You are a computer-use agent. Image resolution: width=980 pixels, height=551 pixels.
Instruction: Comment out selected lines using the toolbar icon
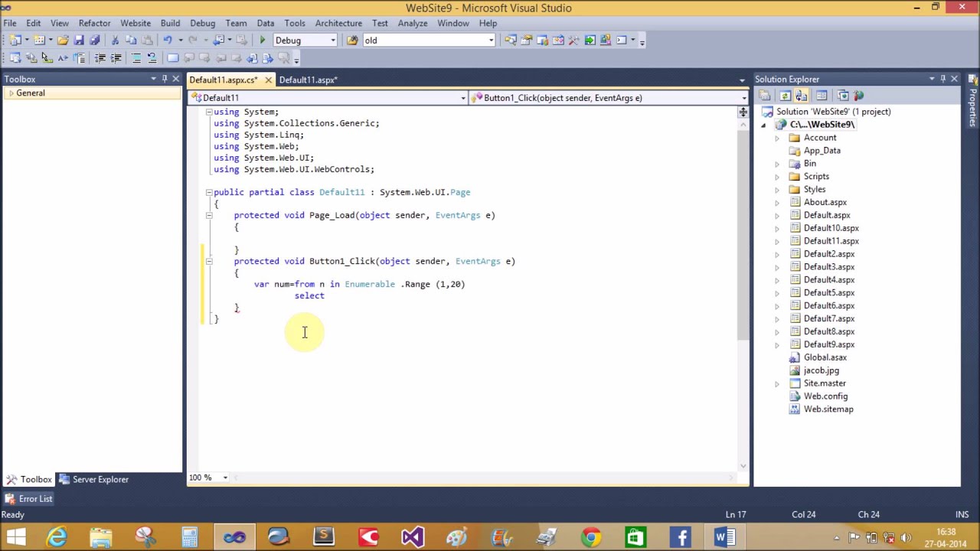136,58
